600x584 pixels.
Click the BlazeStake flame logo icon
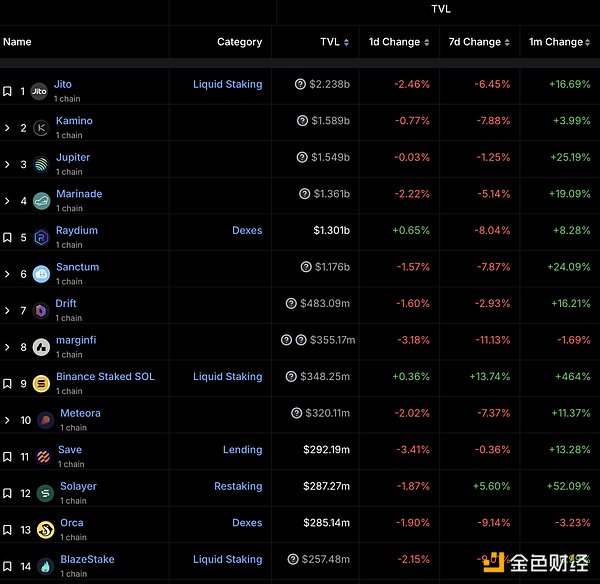pos(44,566)
